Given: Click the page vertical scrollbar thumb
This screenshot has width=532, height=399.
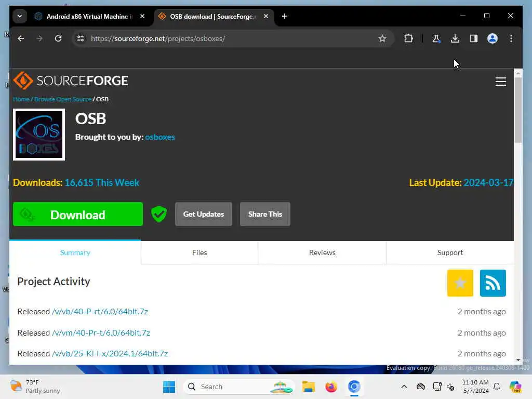Looking at the screenshot, I should (x=518, y=110).
